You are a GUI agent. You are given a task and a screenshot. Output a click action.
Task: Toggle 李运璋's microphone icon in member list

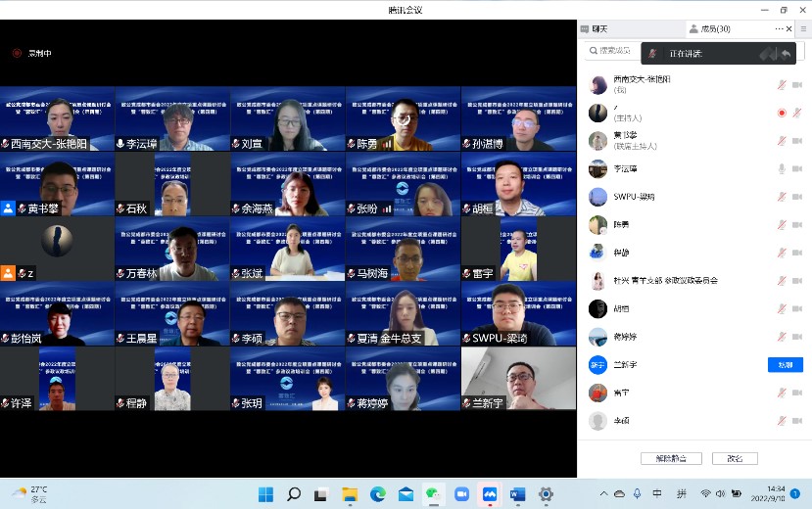pos(782,169)
